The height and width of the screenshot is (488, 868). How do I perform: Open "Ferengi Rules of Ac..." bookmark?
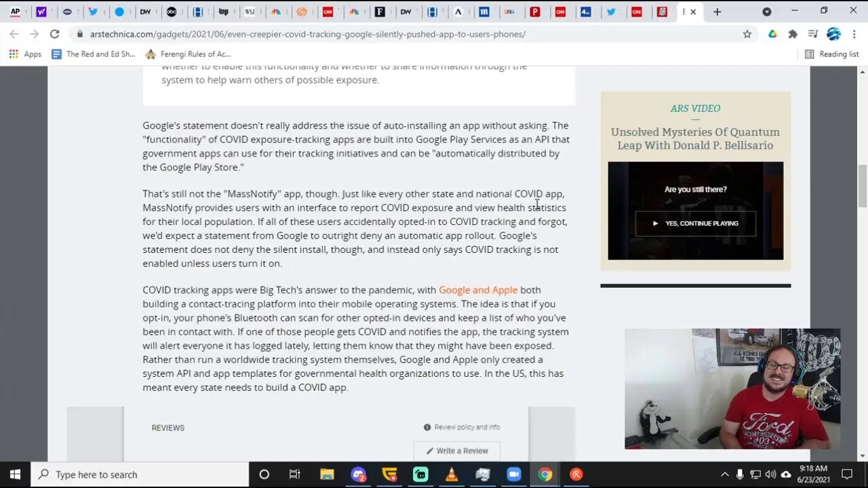tap(188, 54)
